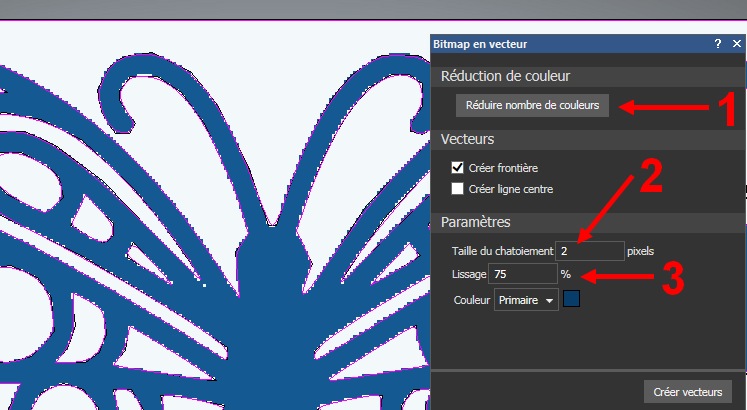Open the Couleur Primaire dropdown
The height and width of the screenshot is (410, 747).
point(525,299)
